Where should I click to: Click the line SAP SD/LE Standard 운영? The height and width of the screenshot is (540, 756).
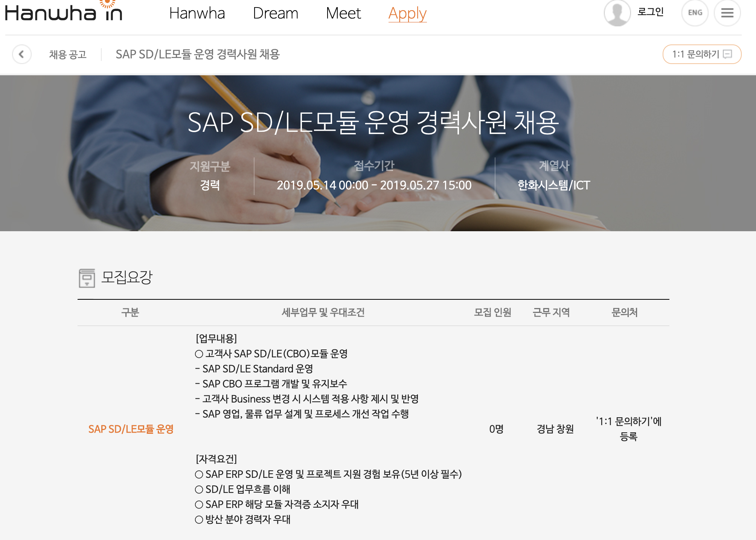[254, 369]
